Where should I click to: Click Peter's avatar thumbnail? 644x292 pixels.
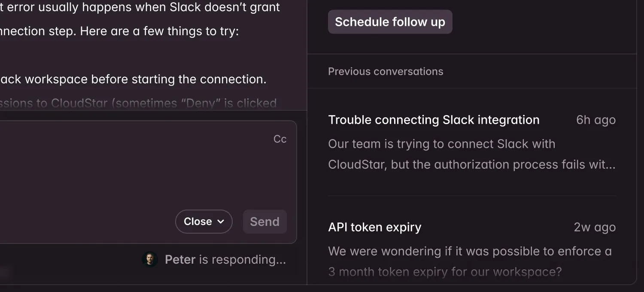click(150, 259)
